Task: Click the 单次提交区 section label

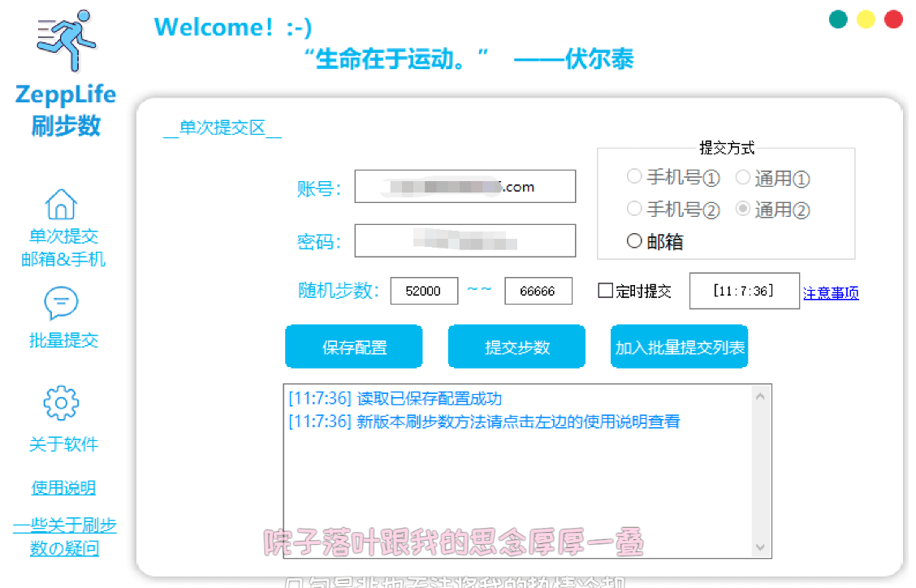Action: (224, 128)
